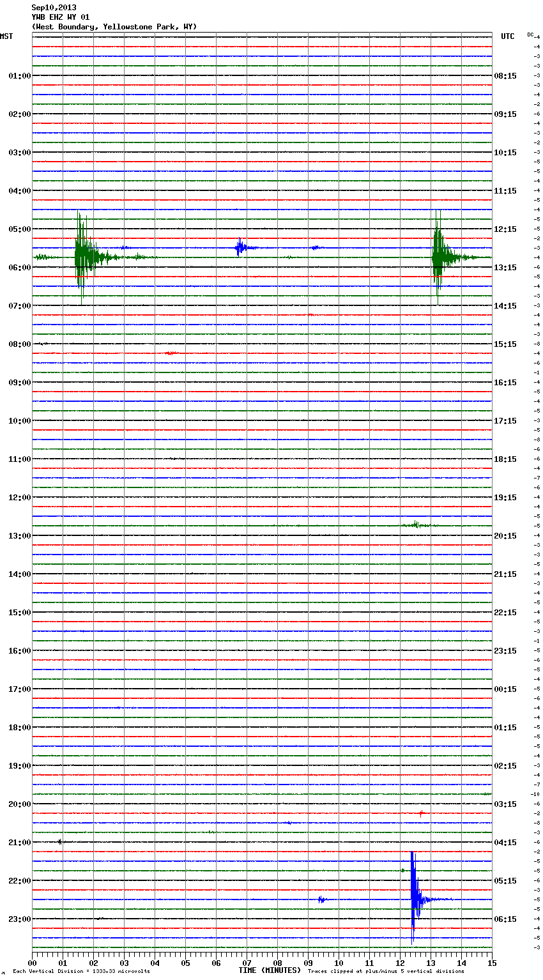This screenshot has width=543, height=980.
Task: Click the 05:00 MST row label
Action: pyautogui.click(x=20, y=229)
